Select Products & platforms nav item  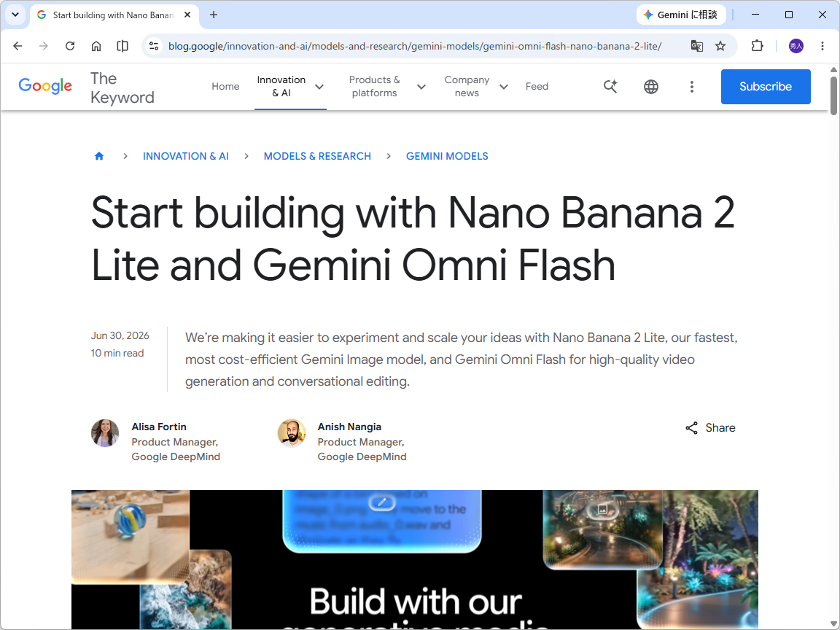click(375, 86)
